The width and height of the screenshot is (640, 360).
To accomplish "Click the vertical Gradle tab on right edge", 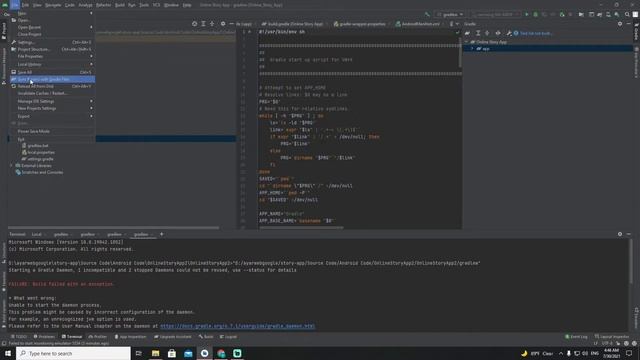I will [636, 31].
